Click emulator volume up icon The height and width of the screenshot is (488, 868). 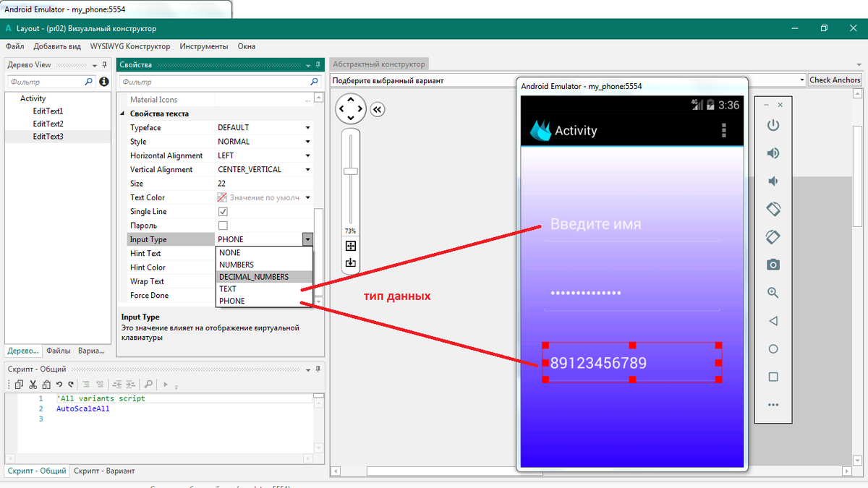pos(773,153)
